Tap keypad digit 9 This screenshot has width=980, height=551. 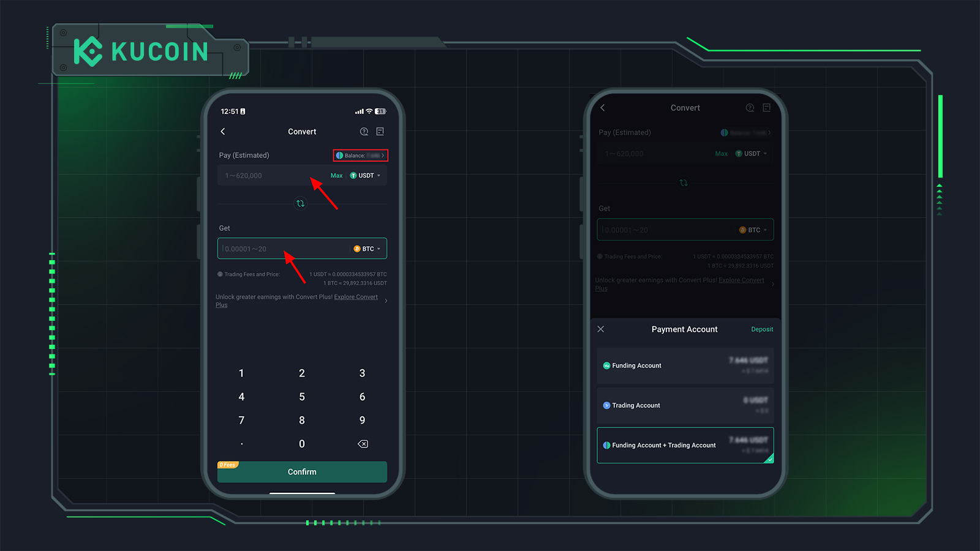tap(362, 420)
